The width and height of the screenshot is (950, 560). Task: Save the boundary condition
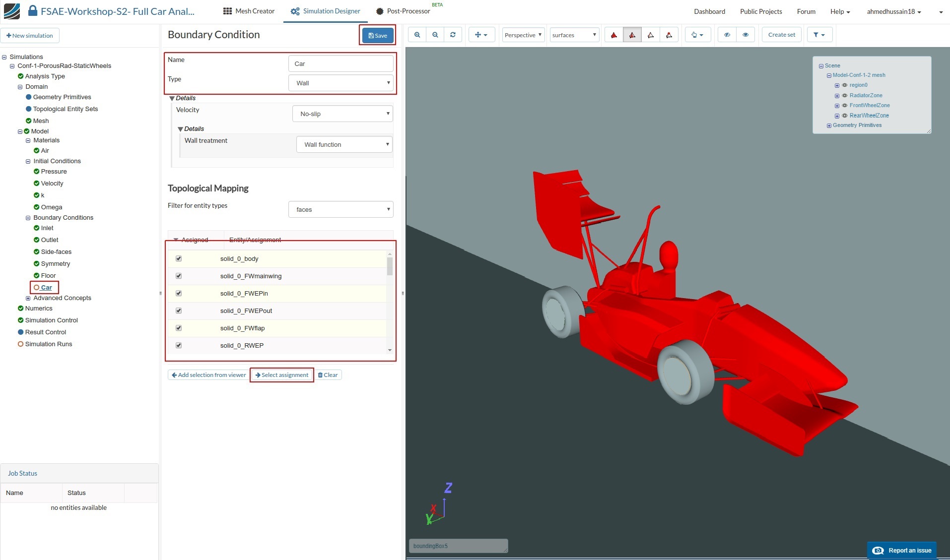click(378, 35)
